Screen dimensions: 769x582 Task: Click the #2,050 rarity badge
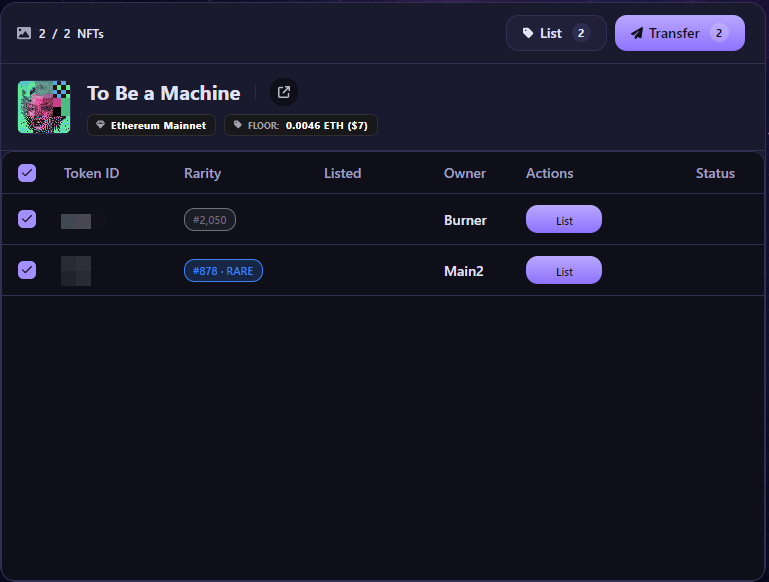point(210,220)
